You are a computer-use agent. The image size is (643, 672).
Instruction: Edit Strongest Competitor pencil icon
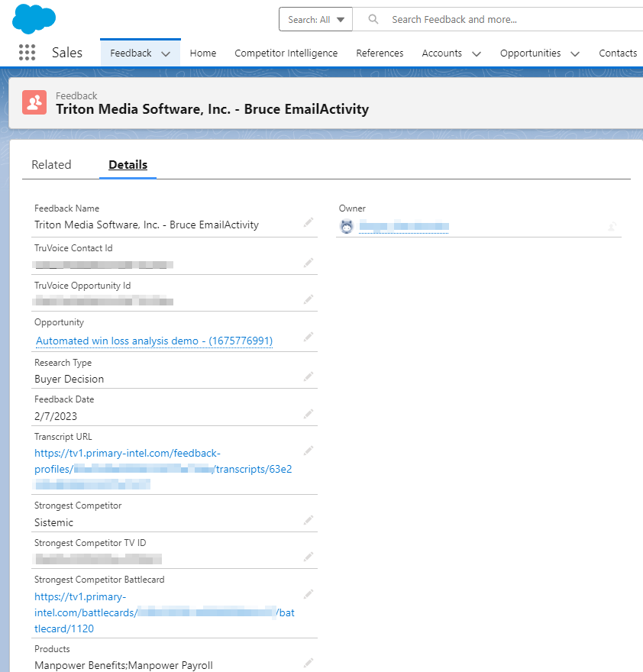[x=309, y=520]
